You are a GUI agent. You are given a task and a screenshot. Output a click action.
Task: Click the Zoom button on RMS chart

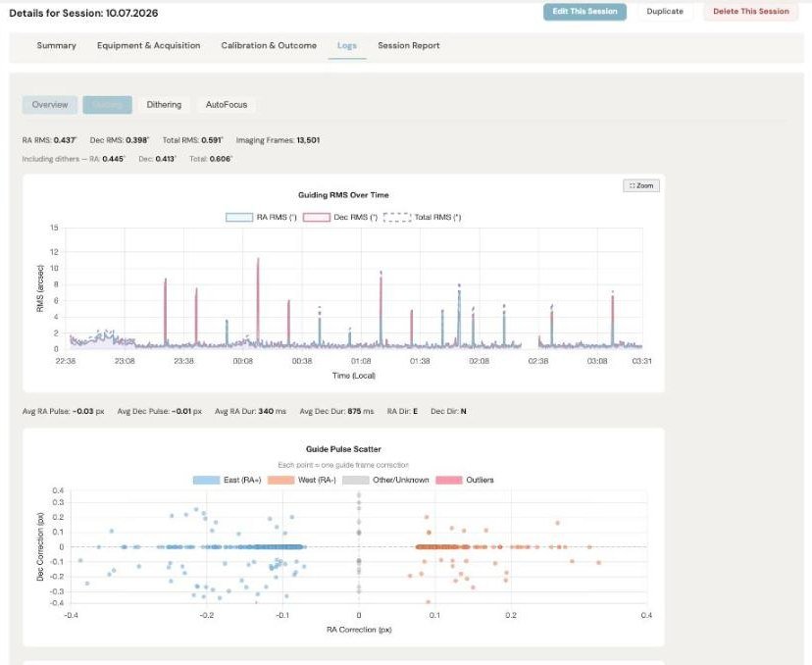641,185
